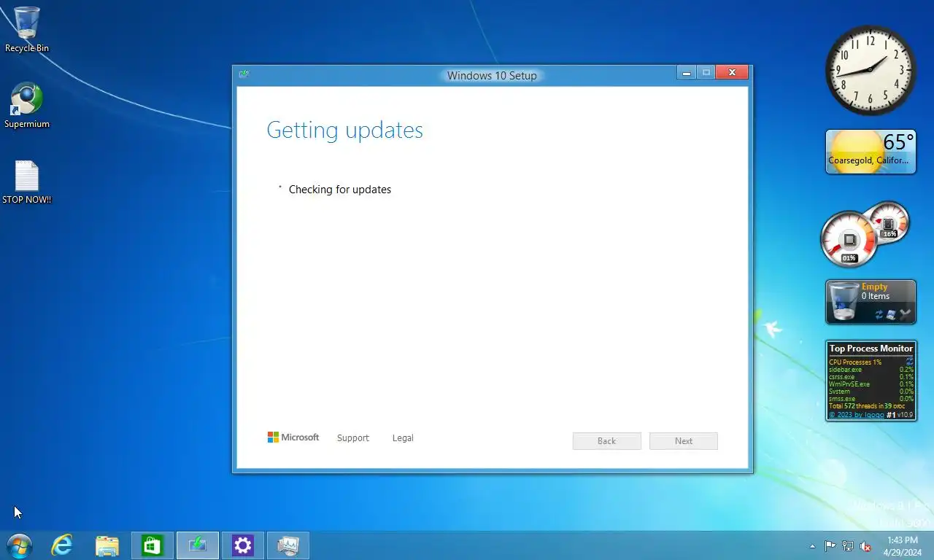The image size is (934, 560).
Task: Click the recycle bin image in the gadget
Action: [844, 301]
